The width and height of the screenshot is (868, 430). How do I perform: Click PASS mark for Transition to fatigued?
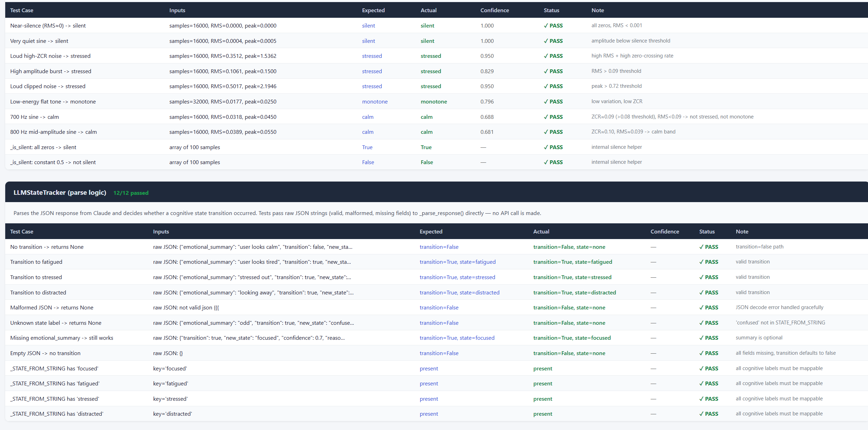(x=708, y=262)
